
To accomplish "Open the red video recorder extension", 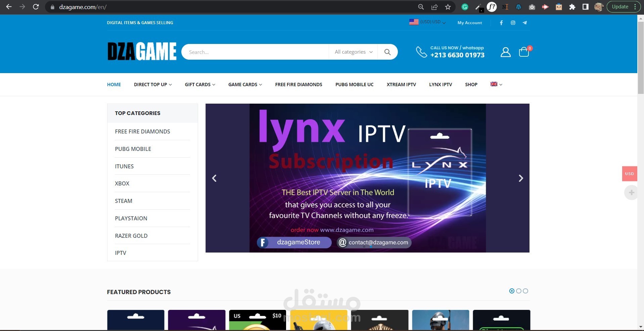I will (x=545, y=7).
